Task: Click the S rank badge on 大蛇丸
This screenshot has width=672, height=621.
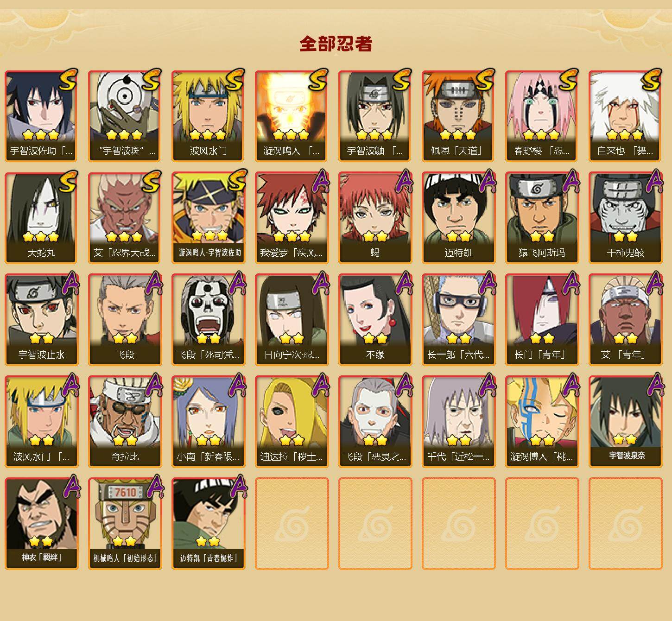Action: (68, 180)
